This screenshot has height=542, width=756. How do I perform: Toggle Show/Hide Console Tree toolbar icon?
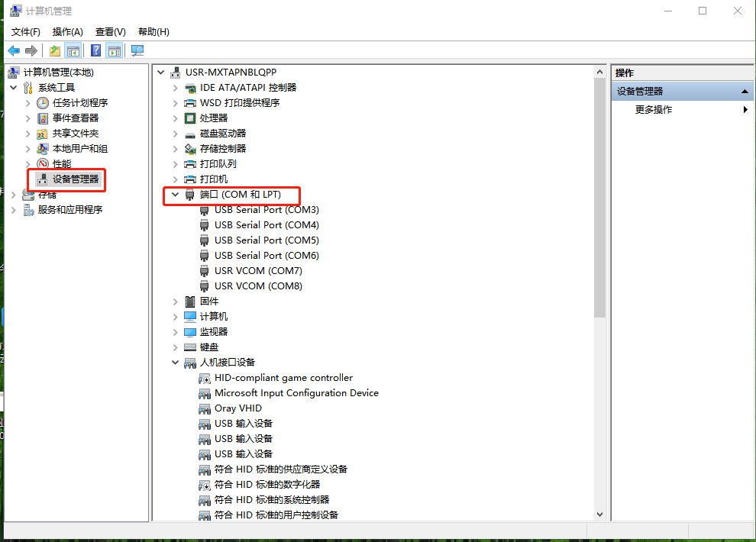click(x=73, y=51)
